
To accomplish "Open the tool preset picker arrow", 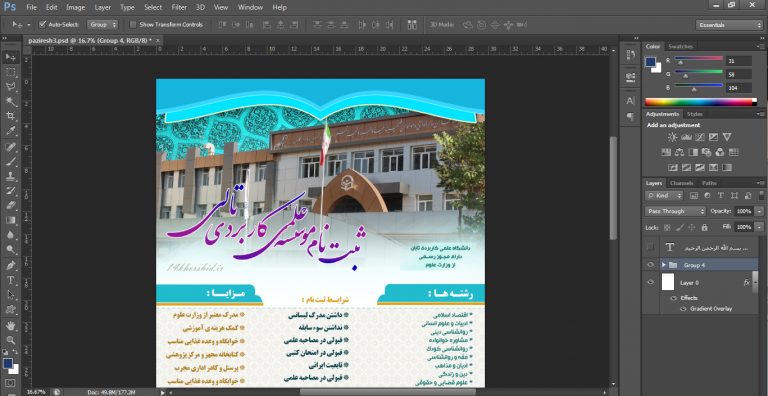I will tap(29, 25).
